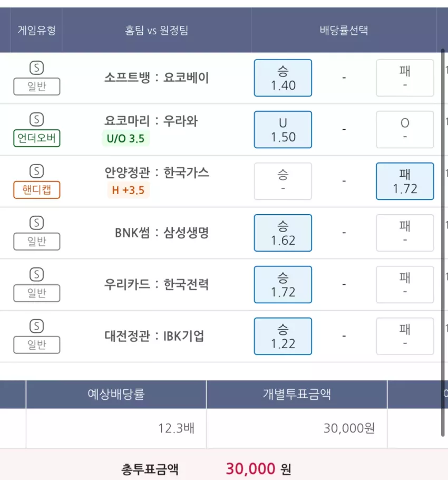448x480 pixels.
Task: Click the S icon beside 안양정관 : 한국가스
Action: 37,171
